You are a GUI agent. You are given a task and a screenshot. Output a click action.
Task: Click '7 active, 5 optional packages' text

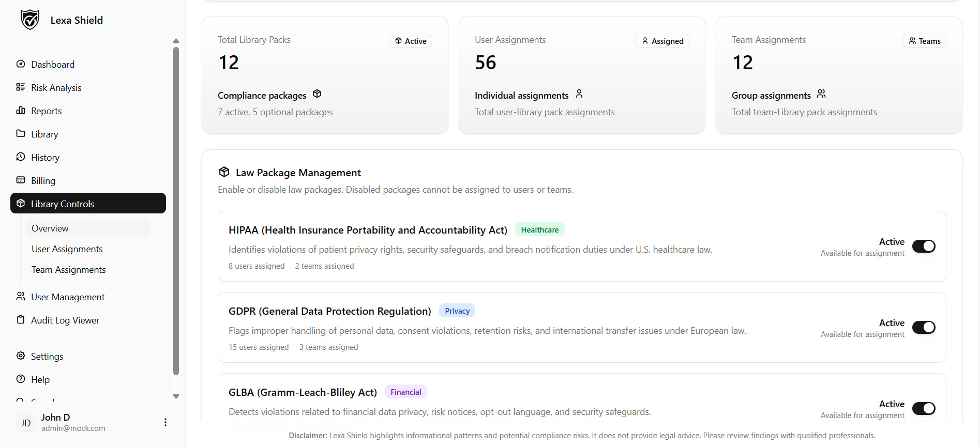click(275, 112)
